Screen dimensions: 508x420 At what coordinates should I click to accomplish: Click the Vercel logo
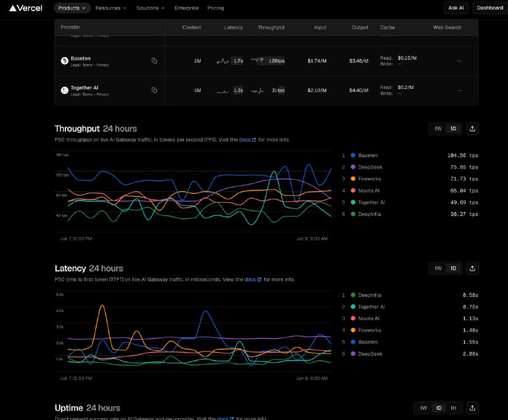click(25, 8)
